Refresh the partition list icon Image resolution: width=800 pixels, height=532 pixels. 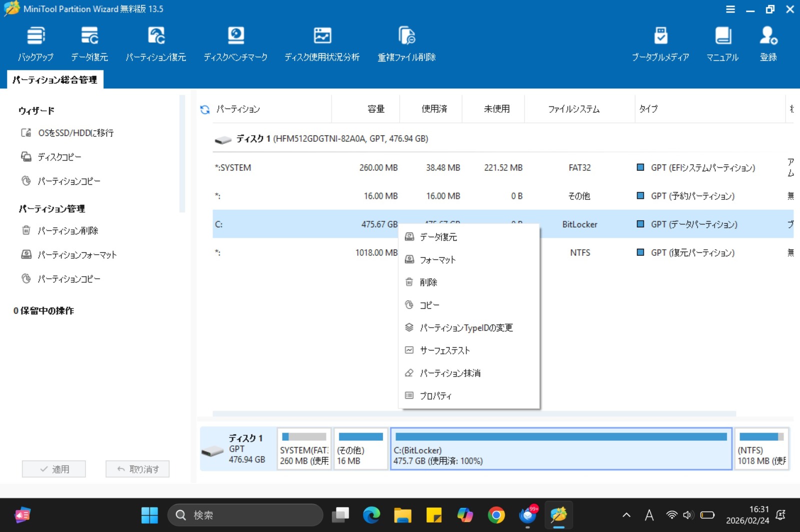pos(205,109)
